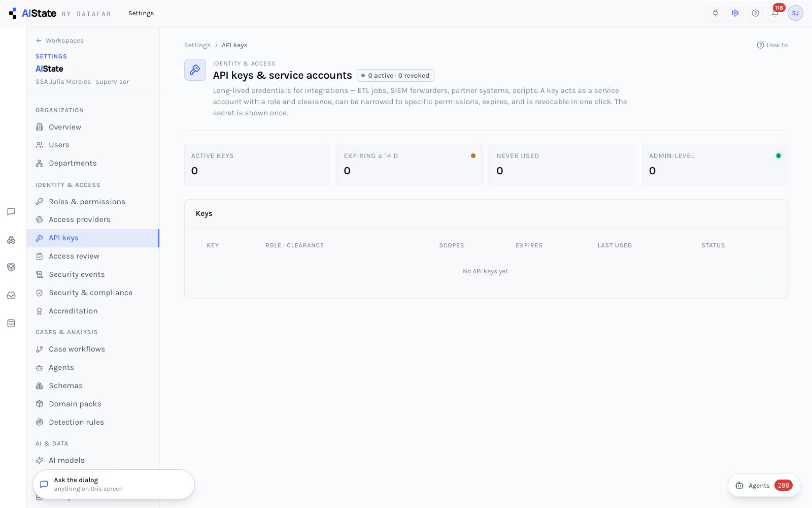Screen dimensions: 812x508
Task: Click the Expiring ≤ 14 D card
Action: pos(409,165)
